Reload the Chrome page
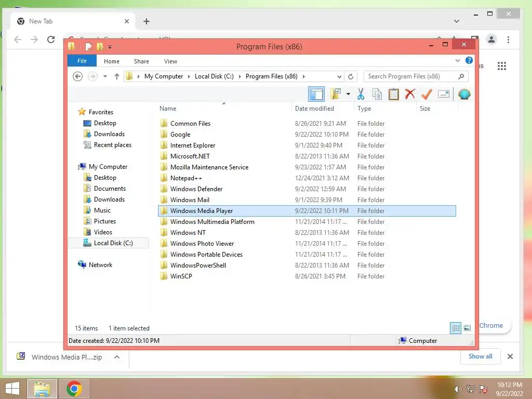This screenshot has height=399, width=532. [x=51, y=39]
